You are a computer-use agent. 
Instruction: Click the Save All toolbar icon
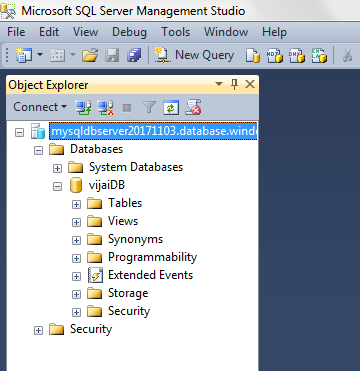tap(134, 55)
